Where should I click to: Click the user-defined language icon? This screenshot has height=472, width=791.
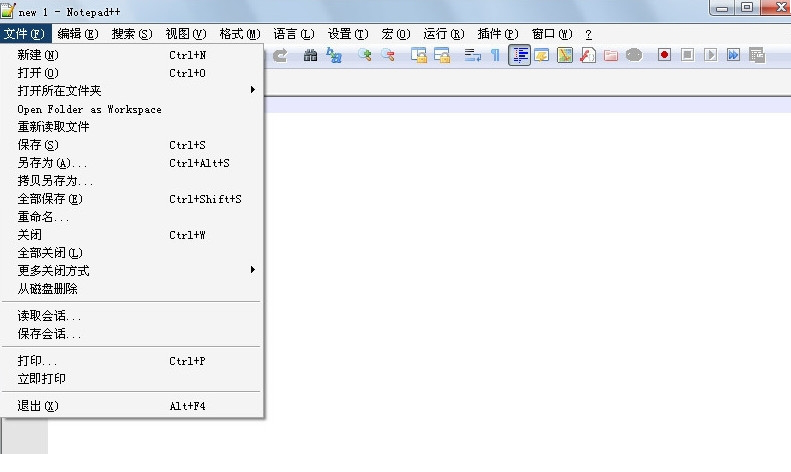tap(542, 55)
